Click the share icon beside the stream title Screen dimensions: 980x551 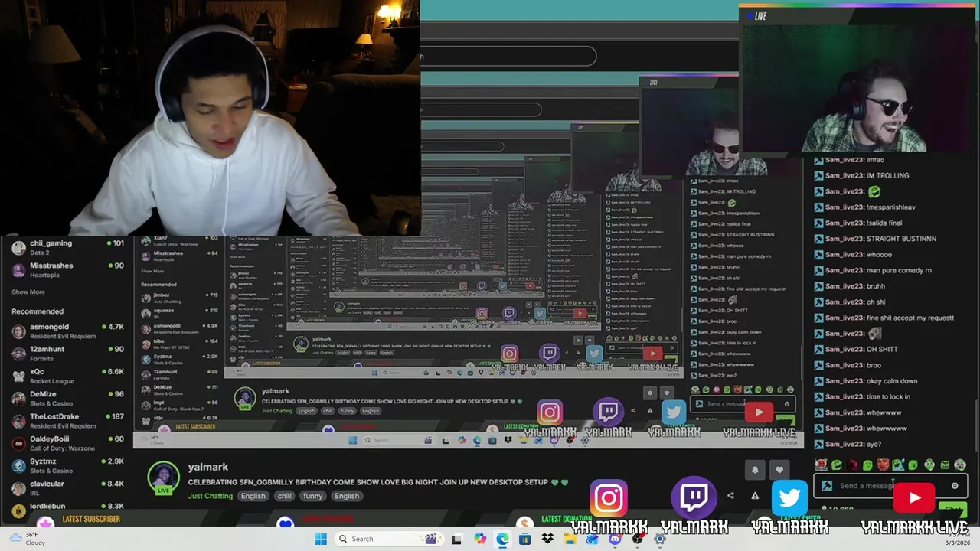[x=730, y=496]
